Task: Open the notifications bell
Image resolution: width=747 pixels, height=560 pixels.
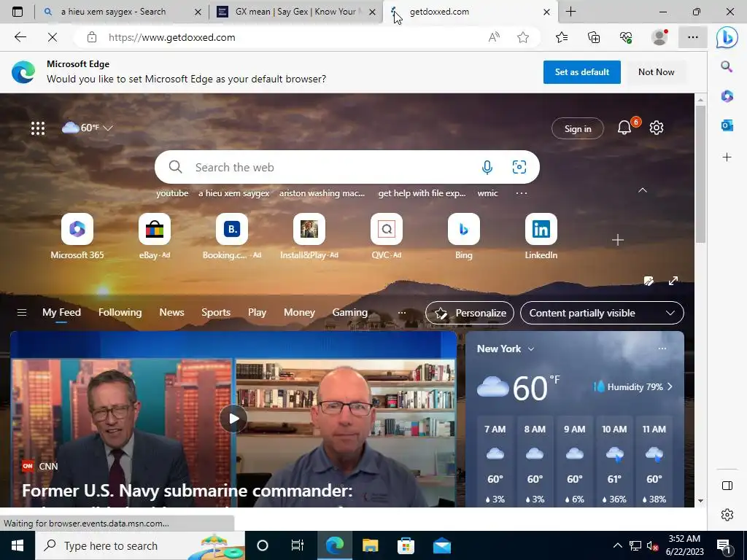Action: 624,128
